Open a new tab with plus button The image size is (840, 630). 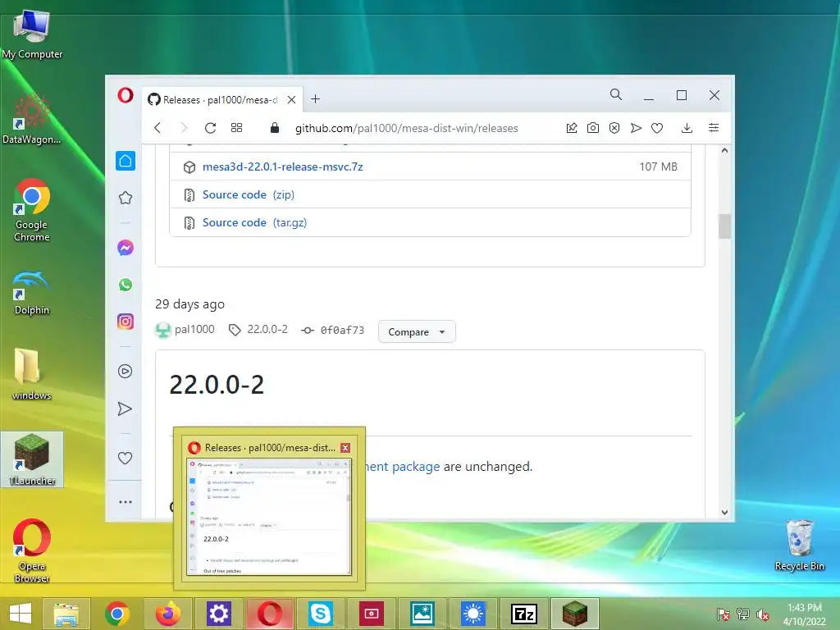pyautogui.click(x=316, y=99)
